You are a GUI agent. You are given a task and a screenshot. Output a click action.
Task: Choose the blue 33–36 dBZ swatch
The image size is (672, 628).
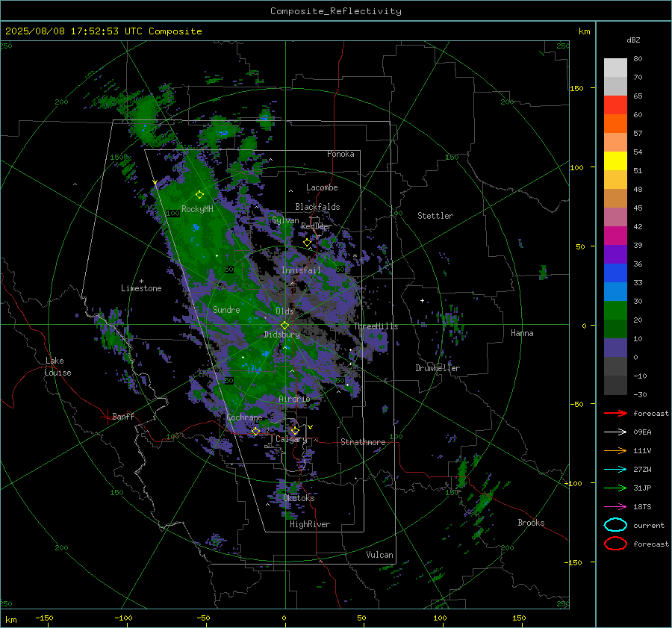coord(615,273)
